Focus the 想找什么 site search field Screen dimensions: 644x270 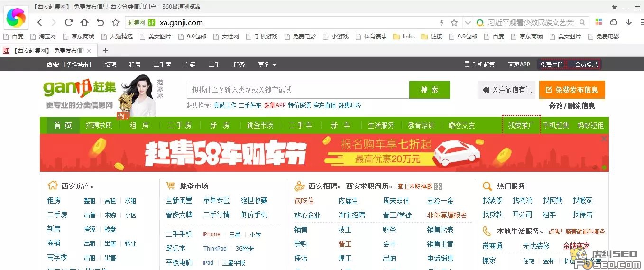(298, 90)
